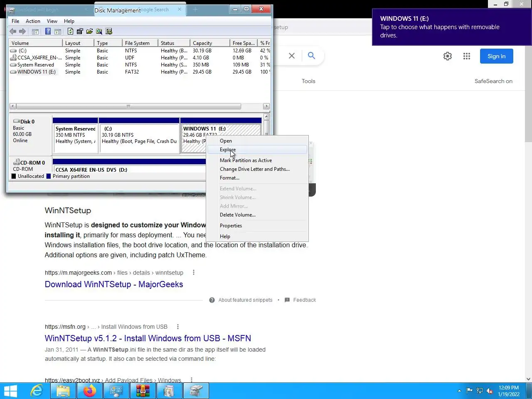Open Properties from the context menu
532x399 pixels.
pyautogui.click(x=257, y=226)
